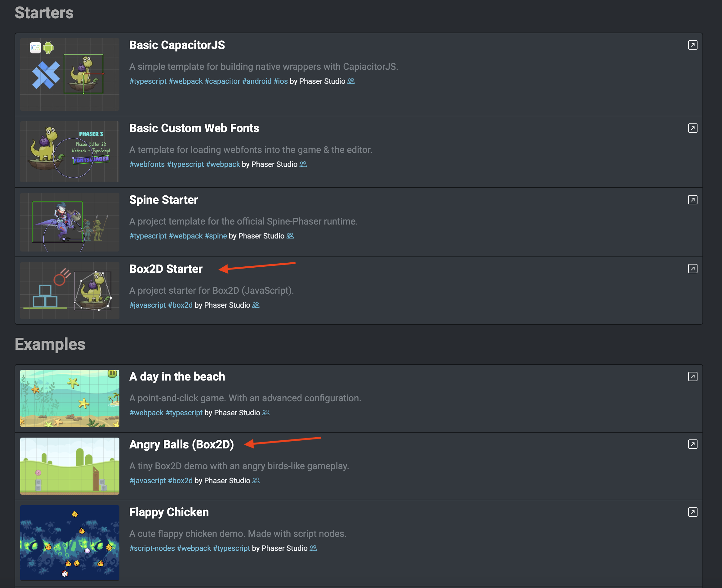Viewport: 722px width, 588px height.
Task: Select the Spine Starter thumbnail
Action: coord(70,222)
